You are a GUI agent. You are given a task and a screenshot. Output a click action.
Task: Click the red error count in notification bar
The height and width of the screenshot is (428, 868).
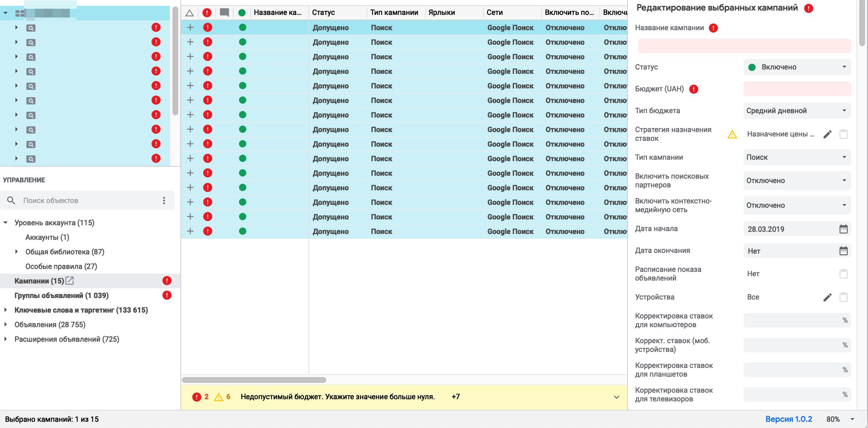tap(200, 397)
